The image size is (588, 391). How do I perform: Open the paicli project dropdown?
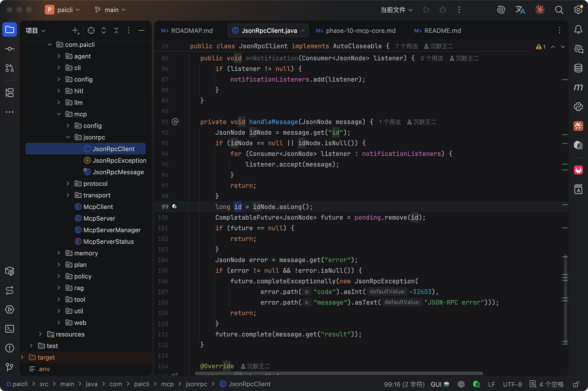point(63,10)
